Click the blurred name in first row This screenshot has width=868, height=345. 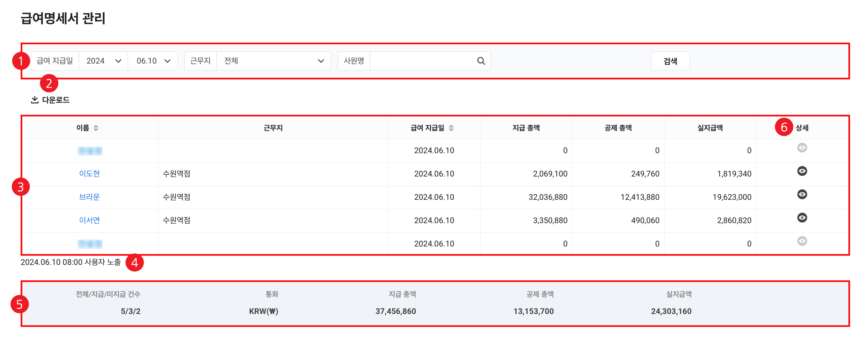(90, 151)
